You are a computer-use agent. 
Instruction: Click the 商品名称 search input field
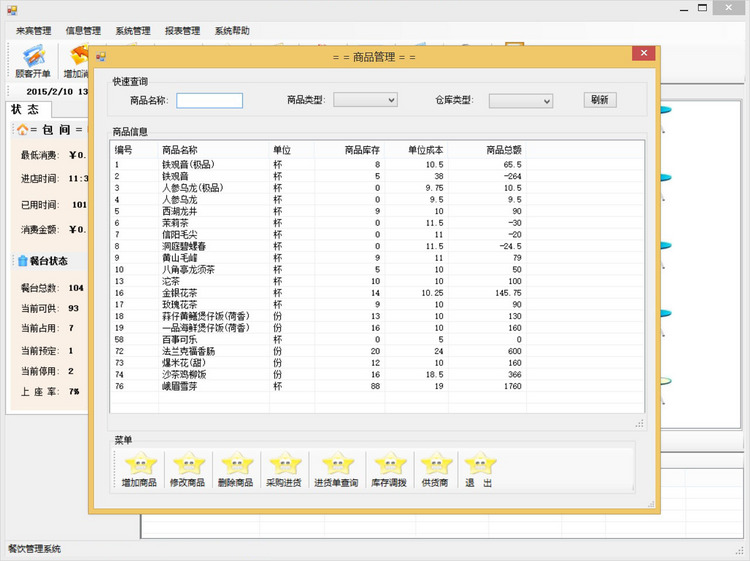pyautogui.click(x=209, y=100)
